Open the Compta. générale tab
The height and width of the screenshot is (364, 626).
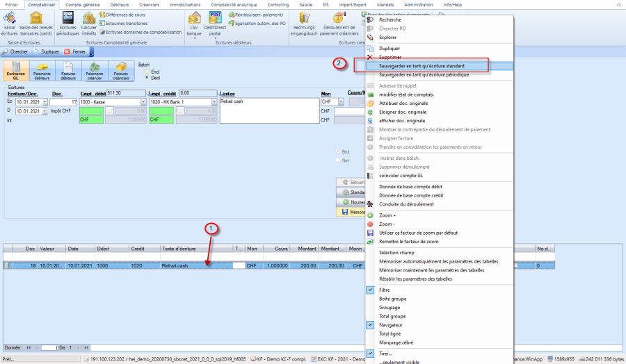pyautogui.click(x=83, y=5)
